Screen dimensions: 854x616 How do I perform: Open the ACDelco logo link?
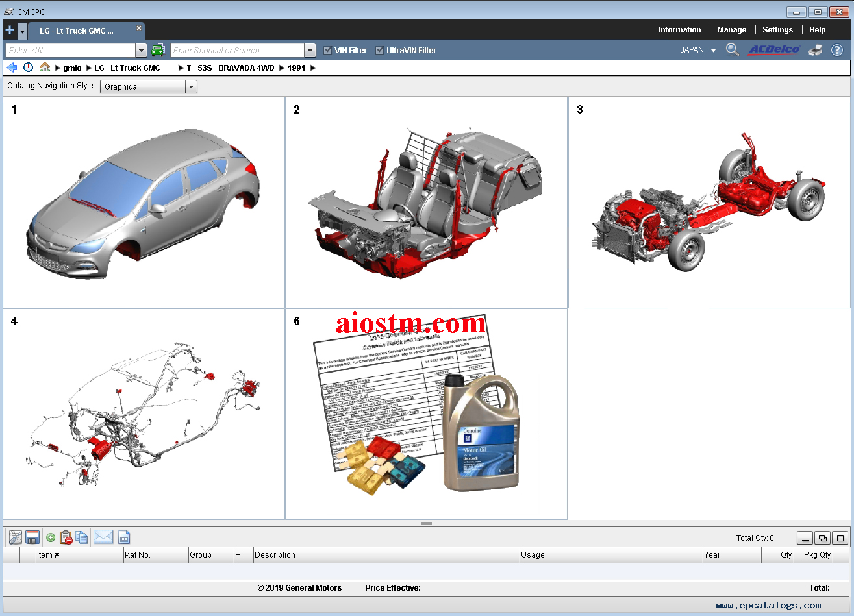click(x=775, y=50)
